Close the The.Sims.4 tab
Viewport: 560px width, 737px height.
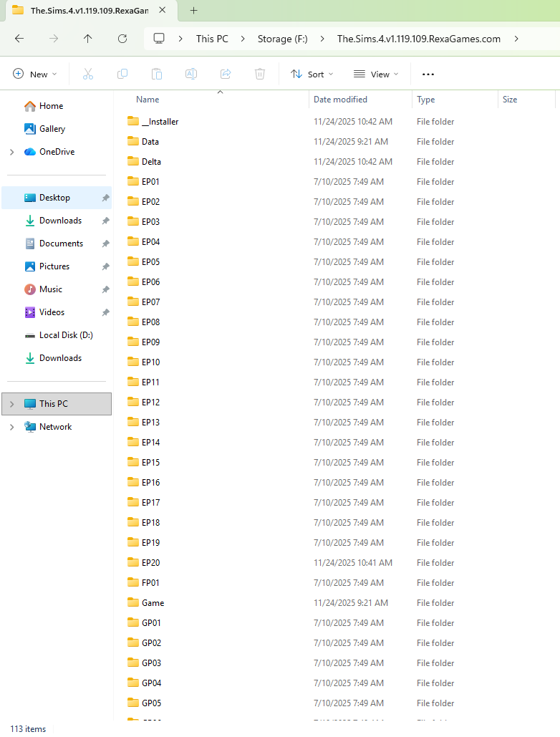point(162,10)
